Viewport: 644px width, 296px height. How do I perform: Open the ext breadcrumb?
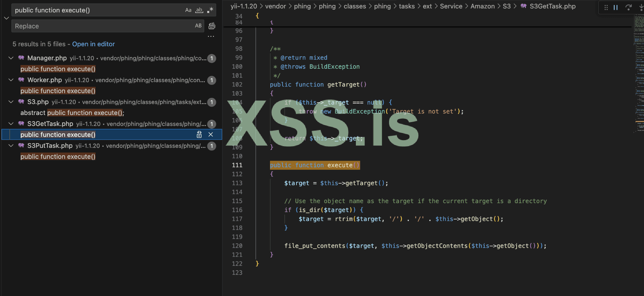point(427,6)
